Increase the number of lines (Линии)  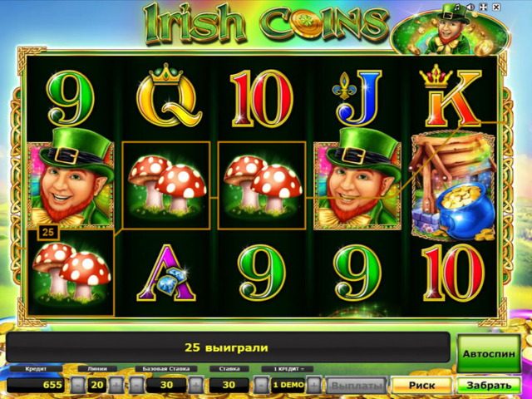116,385
